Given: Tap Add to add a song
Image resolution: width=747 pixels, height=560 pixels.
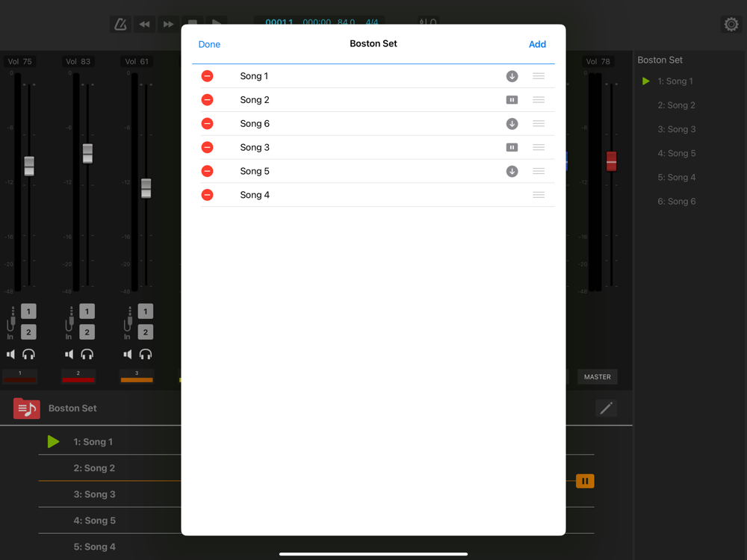Looking at the screenshot, I should click(x=537, y=45).
